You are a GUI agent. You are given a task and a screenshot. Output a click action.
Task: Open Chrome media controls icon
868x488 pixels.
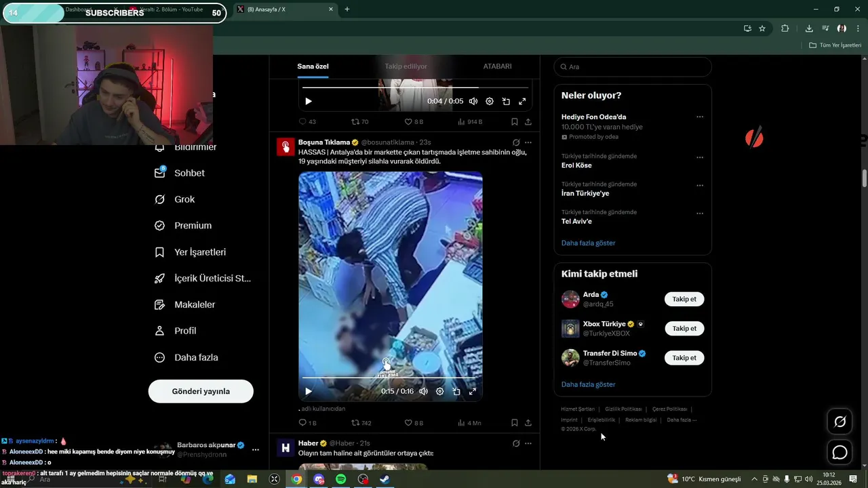(825, 28)
